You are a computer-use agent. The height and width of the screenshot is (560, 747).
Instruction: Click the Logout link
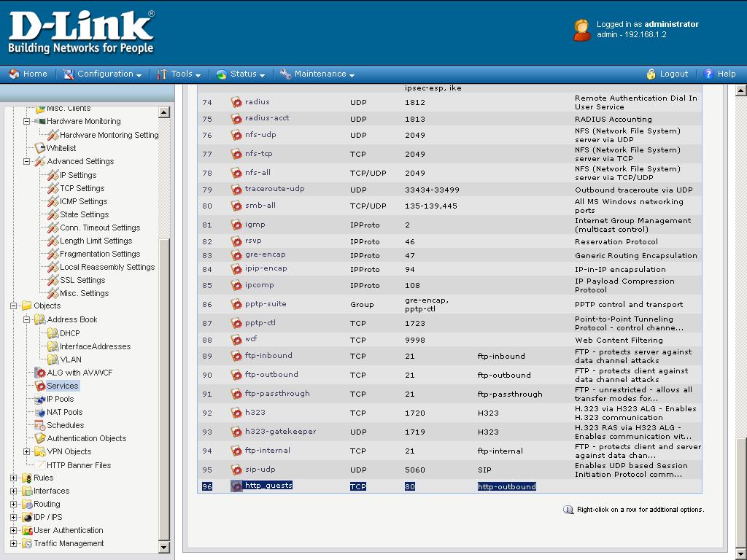point(673,74)
